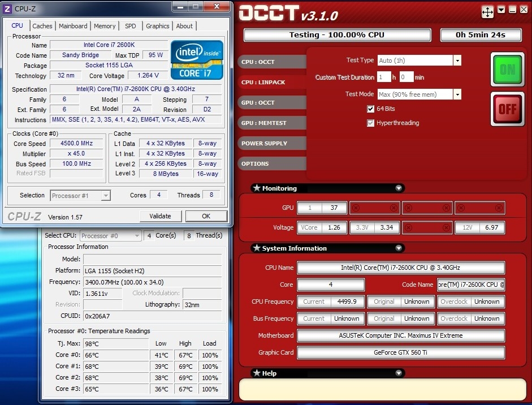Collapse the Monitoring section arrow

click(x=399, y=188)
